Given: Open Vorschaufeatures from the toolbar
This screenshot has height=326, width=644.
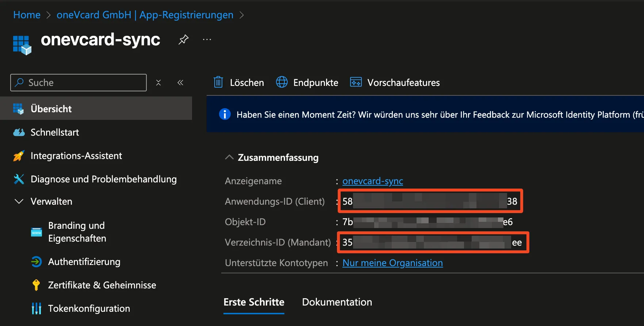Looking at the screenshot, I should 403,83.
